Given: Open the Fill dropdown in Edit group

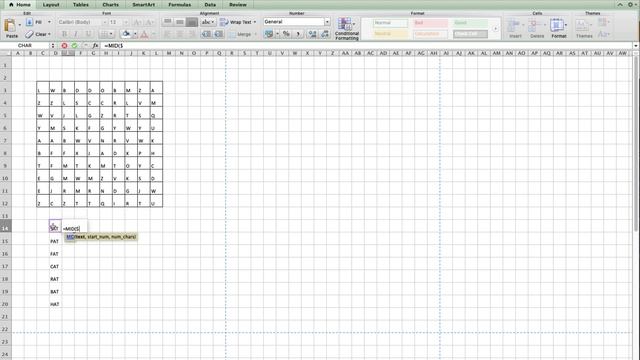Looking at the screenshot, I should 49,22.
